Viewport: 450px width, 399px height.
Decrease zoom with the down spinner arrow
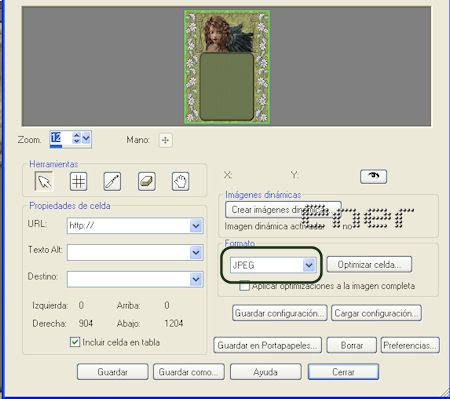77,141
